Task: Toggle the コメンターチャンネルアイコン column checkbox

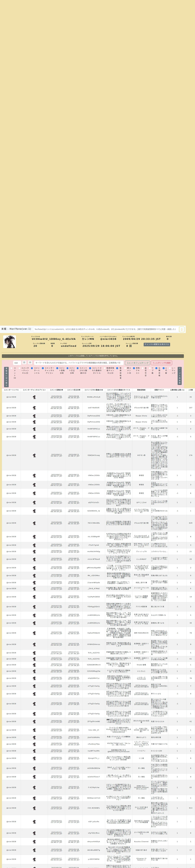Action: point(43,368)
